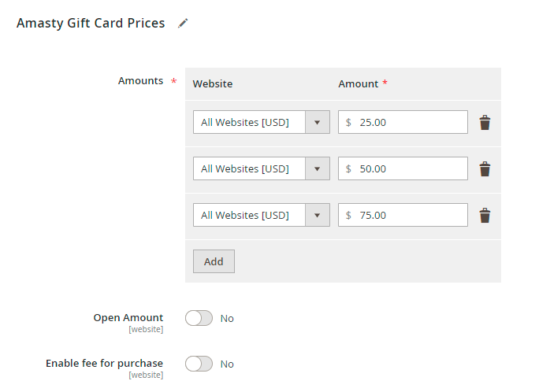The image size is (539, 392).
Task: Click the Amount column header
Action: [359, 83]
